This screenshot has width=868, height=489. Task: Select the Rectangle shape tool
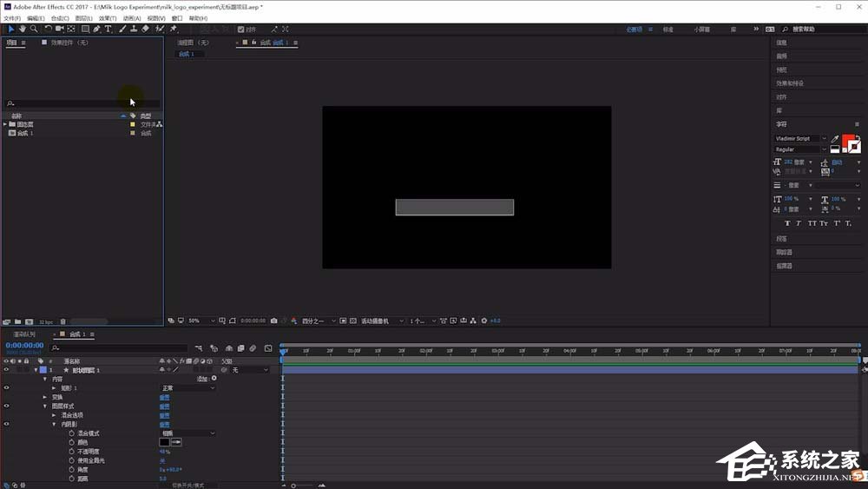(x=84, y=29)
